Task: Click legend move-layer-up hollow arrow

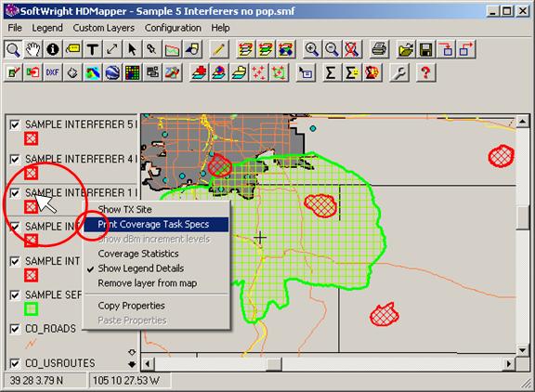Action: [132, 352]
